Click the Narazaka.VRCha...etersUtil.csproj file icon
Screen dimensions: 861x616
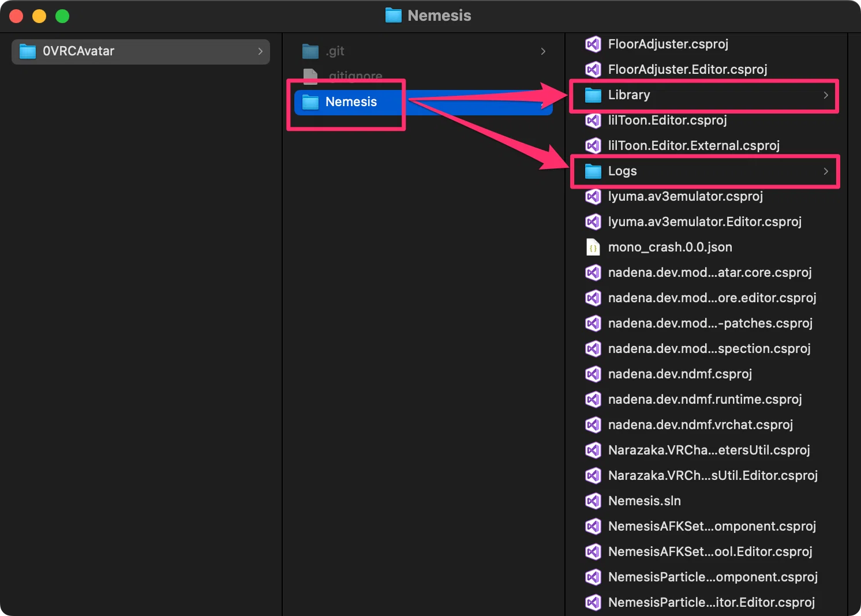click(x=593, y=450)
